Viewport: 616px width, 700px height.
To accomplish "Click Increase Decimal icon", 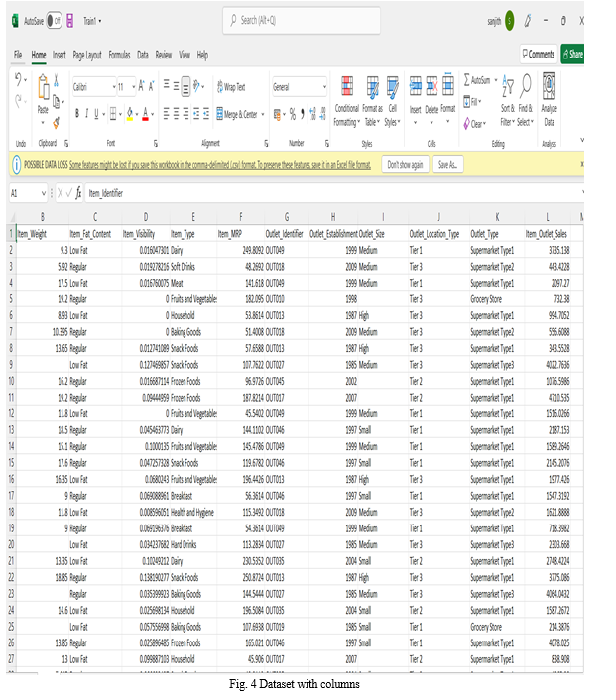I will tap(312, 114).
